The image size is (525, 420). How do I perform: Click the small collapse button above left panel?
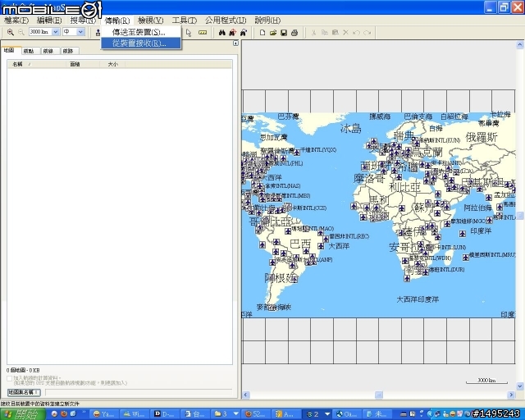click(x=235, y=43)
